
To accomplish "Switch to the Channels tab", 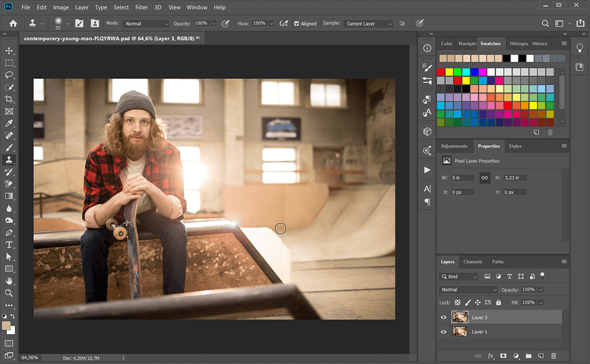I will coord(472,261).
